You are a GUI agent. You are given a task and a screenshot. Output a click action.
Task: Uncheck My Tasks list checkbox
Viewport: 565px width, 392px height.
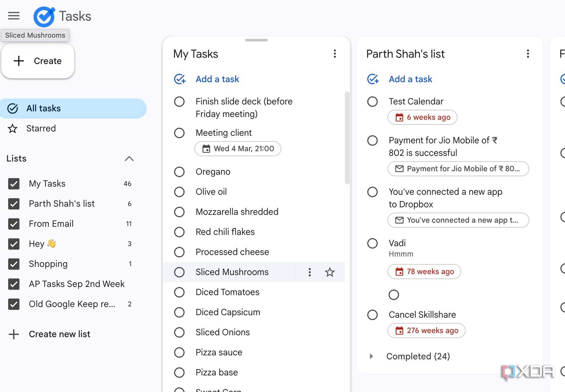tap(14, 184)
